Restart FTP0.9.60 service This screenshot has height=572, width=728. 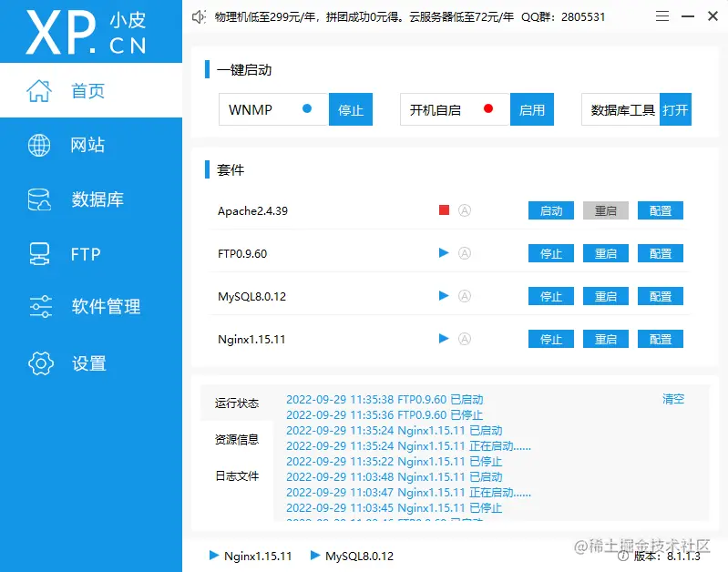(606, 253)
